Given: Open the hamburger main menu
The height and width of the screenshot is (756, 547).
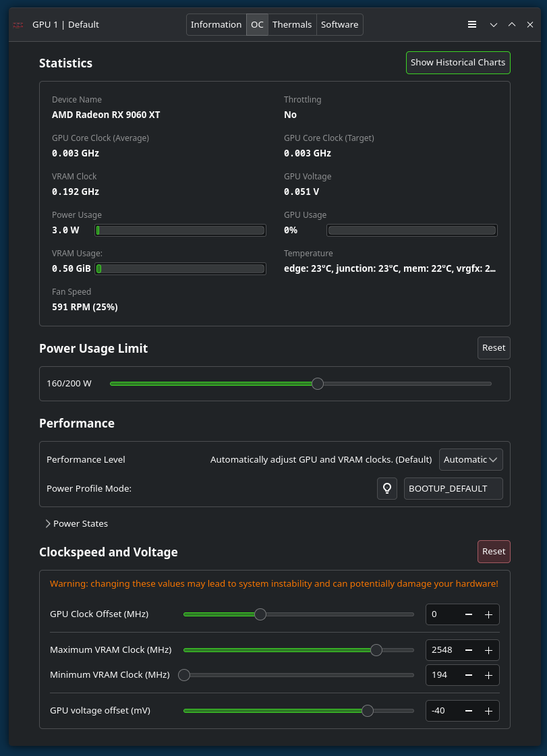Looking at the screenshot, I should 472,24.
